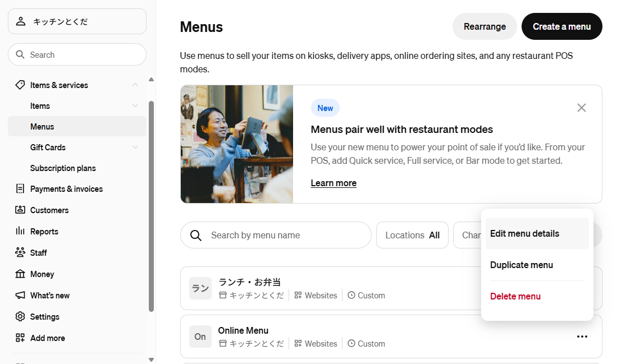Click the sidebar scrollbar thumb
626x364 pixels.
click(152, 206)
